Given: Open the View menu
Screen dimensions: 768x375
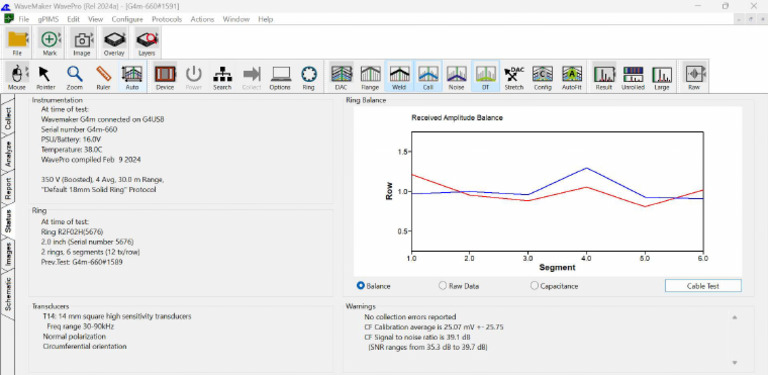Looking at the screenshot, I should [96, 19].
